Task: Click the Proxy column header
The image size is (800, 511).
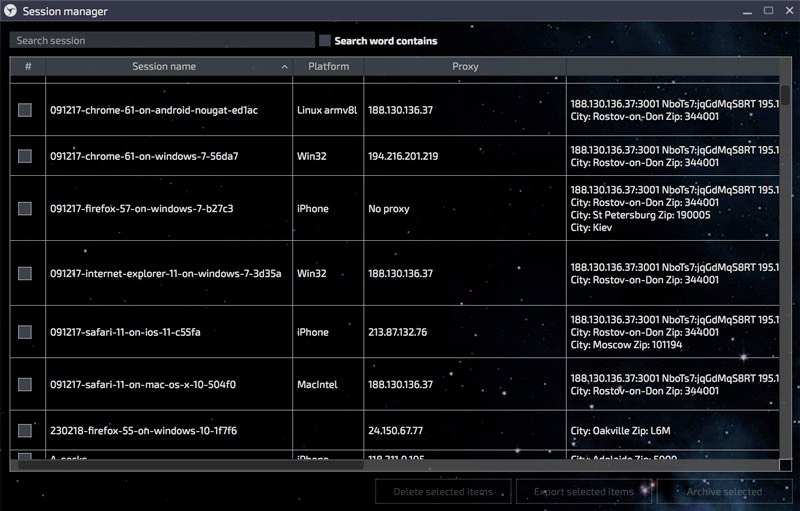Action: click(465, 66)
